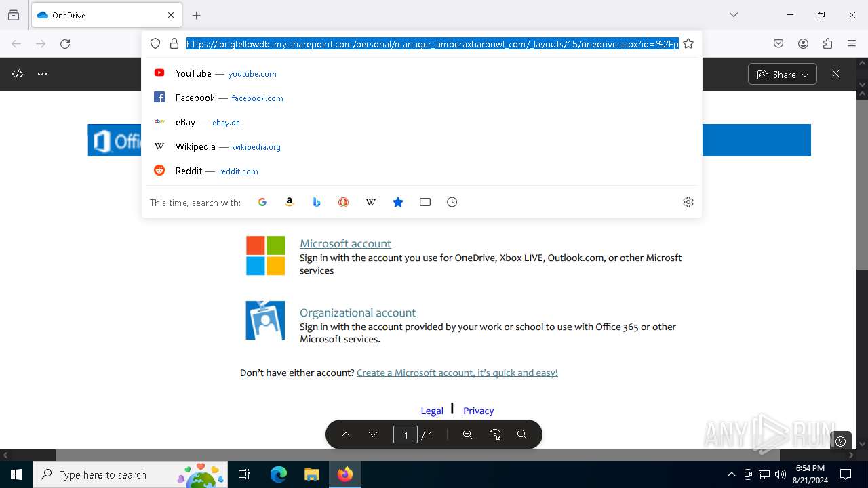Reload the current page
The image size is (868, 488).
(65, 43)
